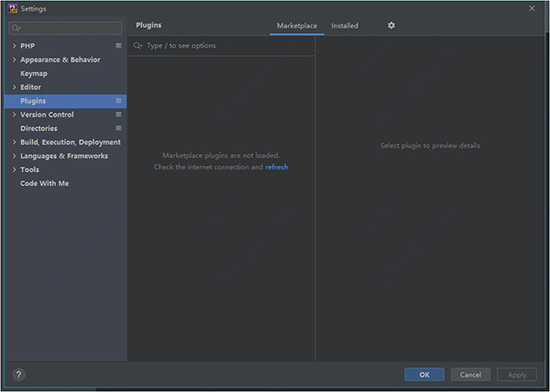Expand the Languages & Frameworks section
The height and width of the screenshot is (392, 550).
click(x=13, y=156)
